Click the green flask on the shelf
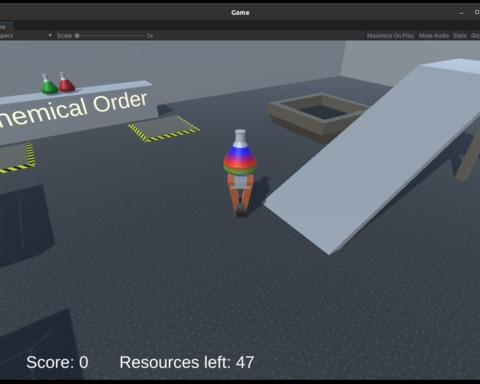The width and height of the screenshot is (480, 384). (49, 84)
